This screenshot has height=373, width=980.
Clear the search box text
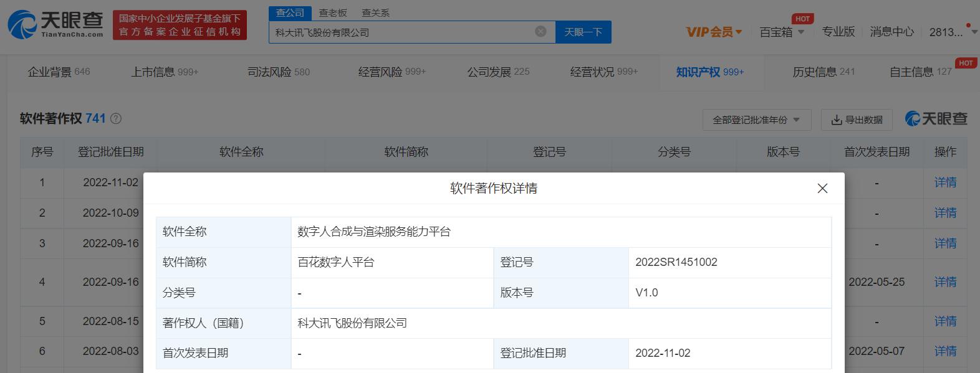pyautogui.click(x=540, y=32)
